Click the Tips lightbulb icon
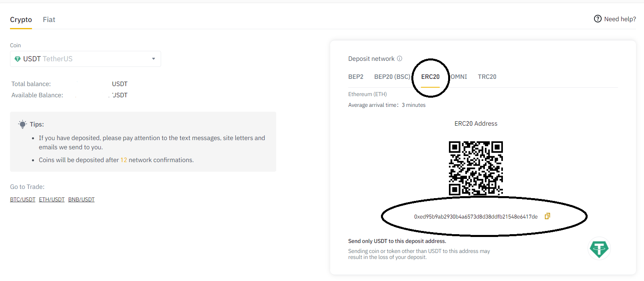This screenshot has width=644, height=281. click(23, 124)
